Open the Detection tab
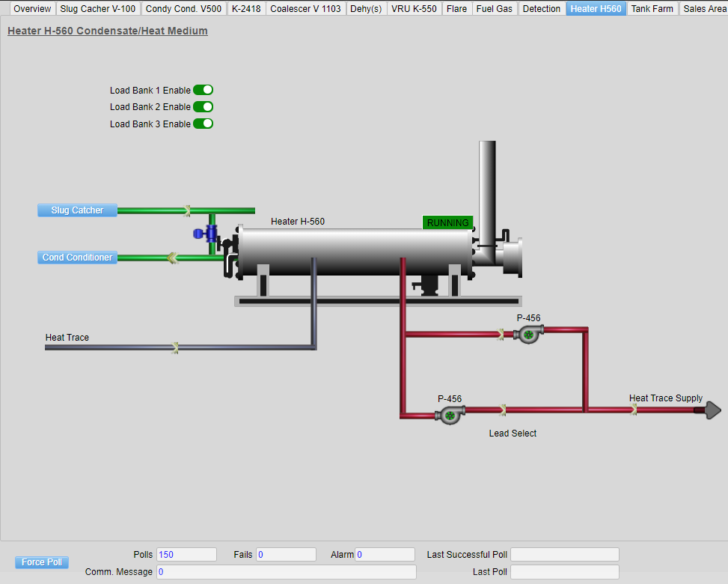The width and height of the screenshot is (728, 584). tap(542, 8)
